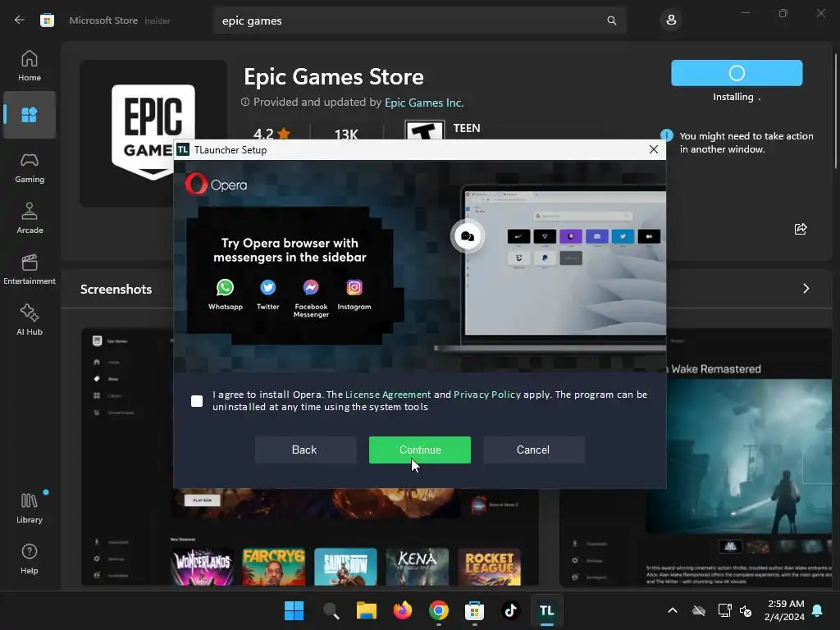Image resolution: width=840 pixels, height=630 pixels.
Task: Click the Rocket League tile in screenshot
Action: 489,566
